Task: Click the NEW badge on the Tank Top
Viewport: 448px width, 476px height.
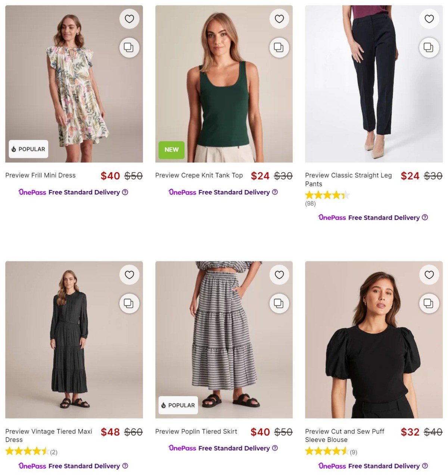Action: [171, 150]
